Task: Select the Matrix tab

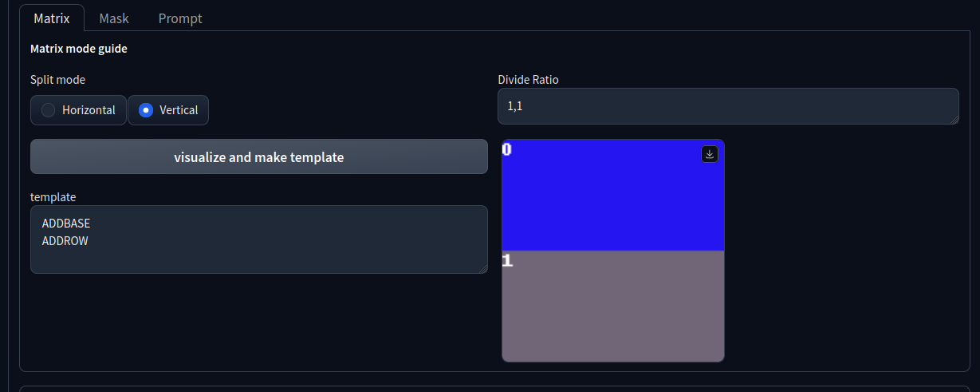Action: pyautogui.click(x=52, y=18)
